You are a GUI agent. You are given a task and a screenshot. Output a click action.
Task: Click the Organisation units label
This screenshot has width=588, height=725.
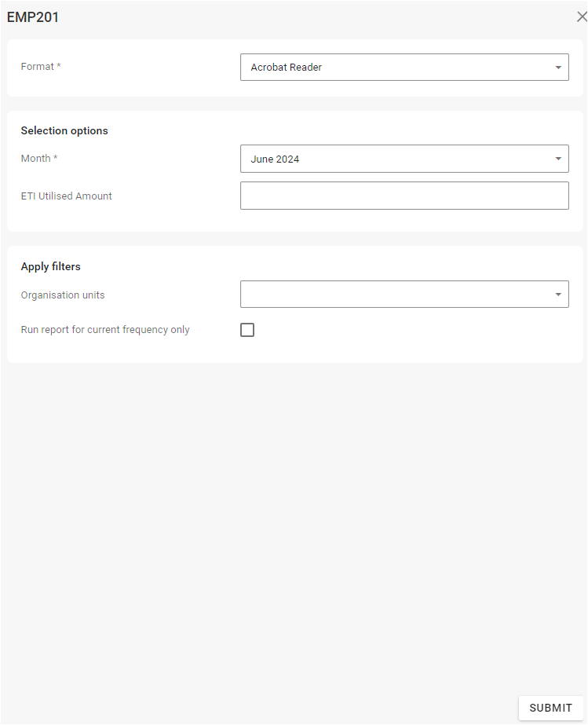63,295
